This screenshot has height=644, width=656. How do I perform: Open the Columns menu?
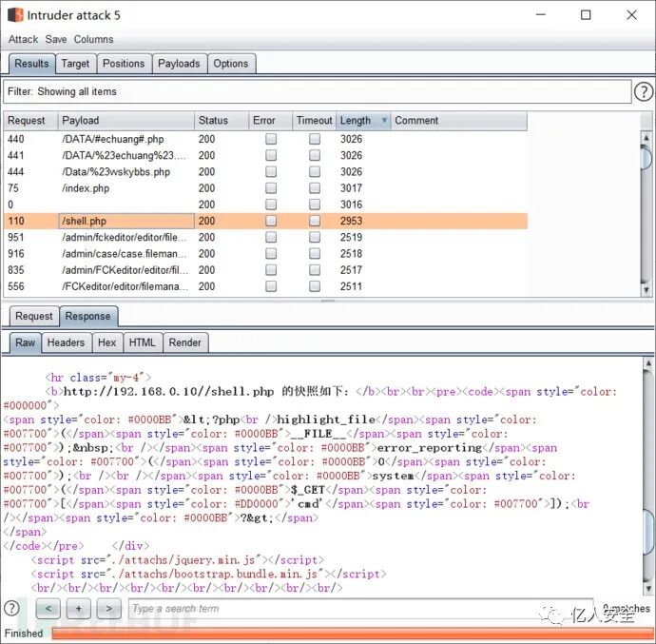[94, 39]
